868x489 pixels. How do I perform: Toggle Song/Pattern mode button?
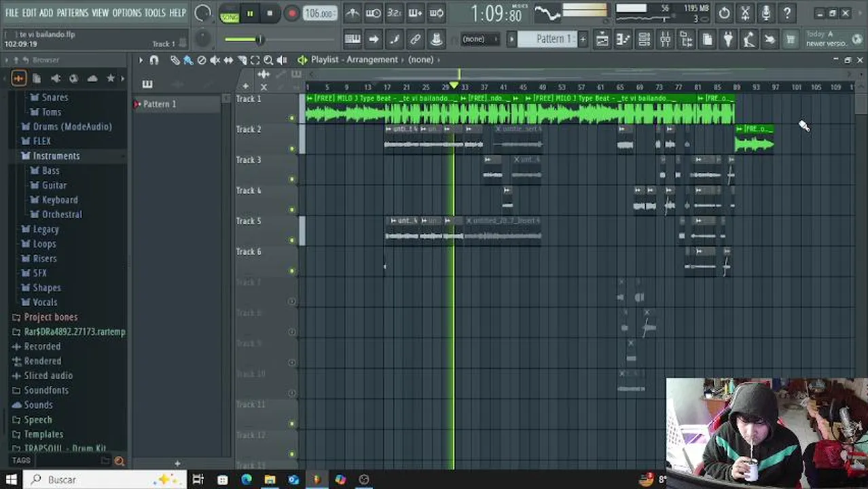(230, 14)
